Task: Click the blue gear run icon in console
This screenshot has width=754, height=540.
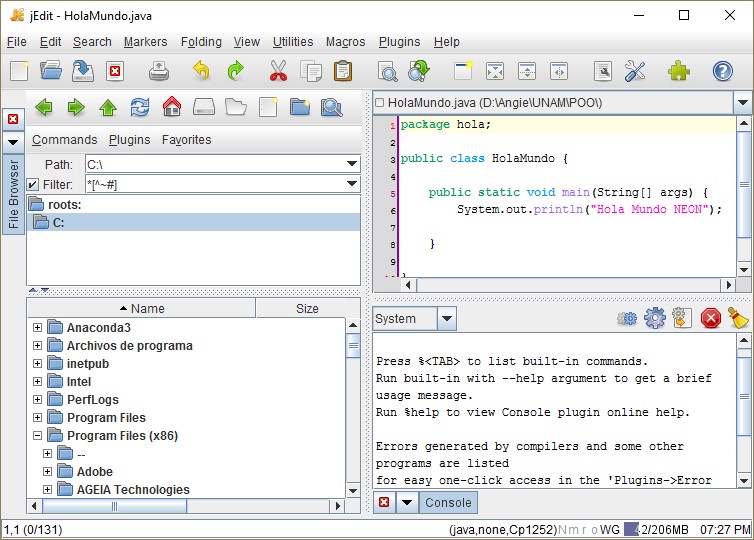Action: (x=655, y=318)
